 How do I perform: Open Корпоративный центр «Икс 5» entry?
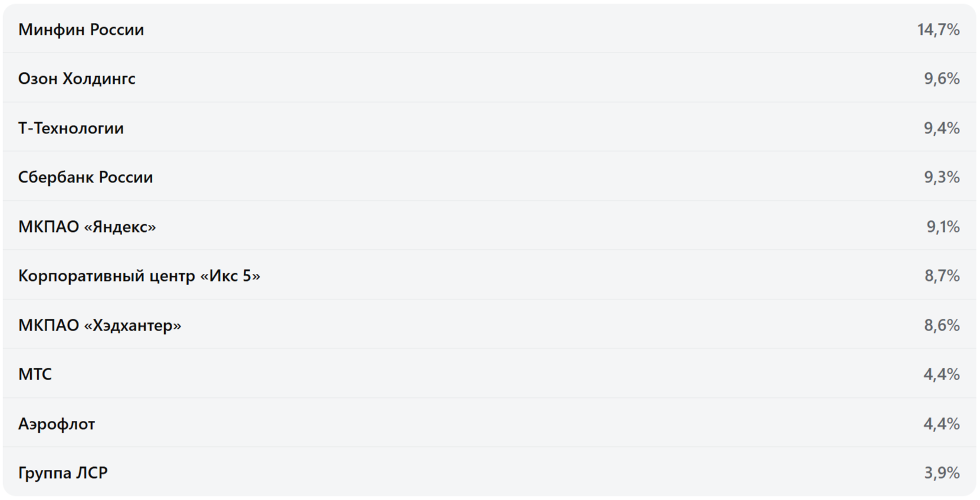click(x=139, y=276)
